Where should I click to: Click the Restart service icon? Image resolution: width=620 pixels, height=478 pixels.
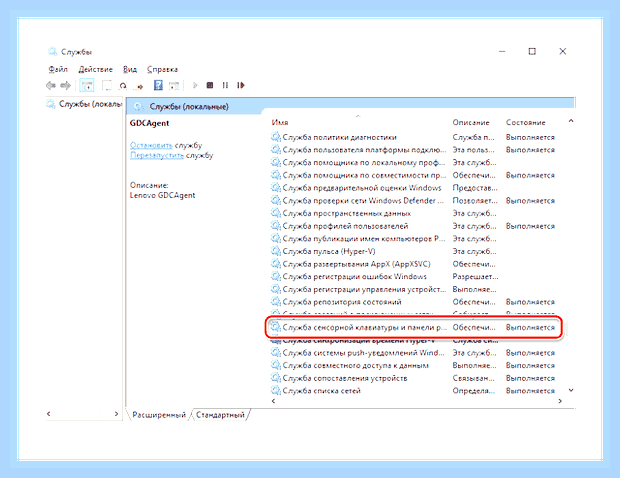pyautogui.click(x=240, y=85)
